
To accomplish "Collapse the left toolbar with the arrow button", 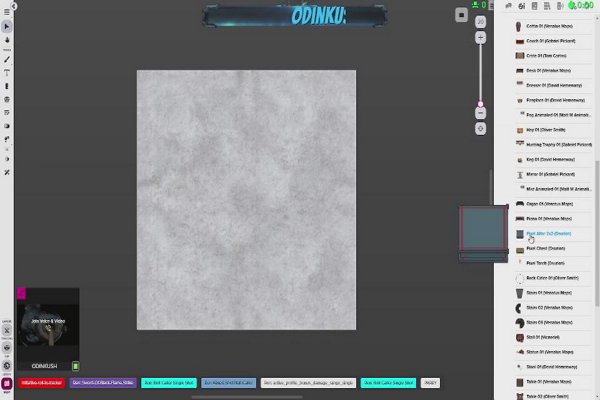I will tap(14, 6).
